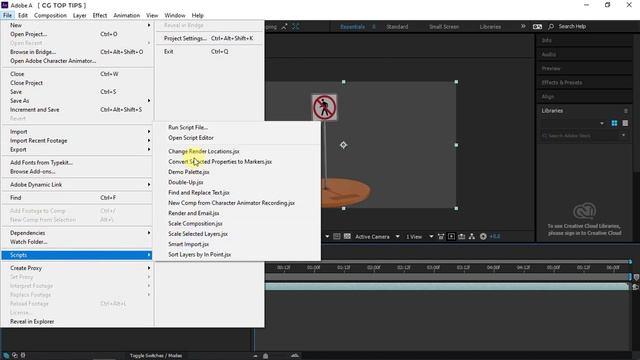Click Watch Folder
Image resolution: width=640 pixels, height=360 pixels.
[x=77, y=242]
